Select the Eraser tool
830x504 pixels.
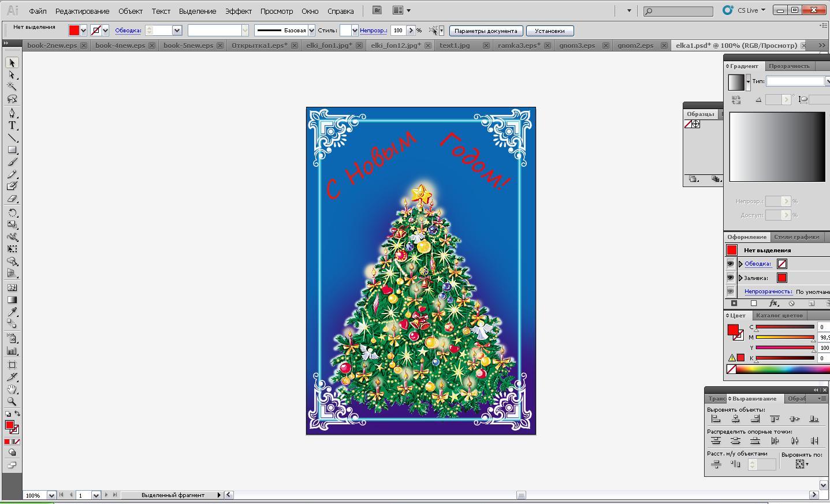[12, 199]
